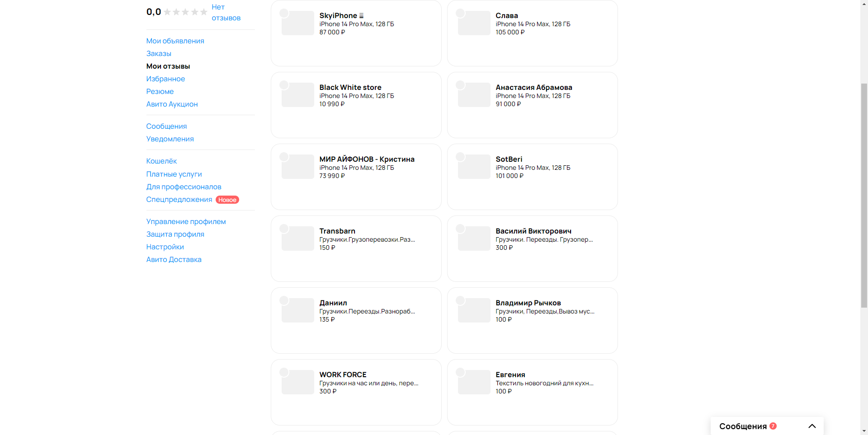
Task: Click the 105 000 ₽ price
Action: pyautogui.click(x=510, y=32)
